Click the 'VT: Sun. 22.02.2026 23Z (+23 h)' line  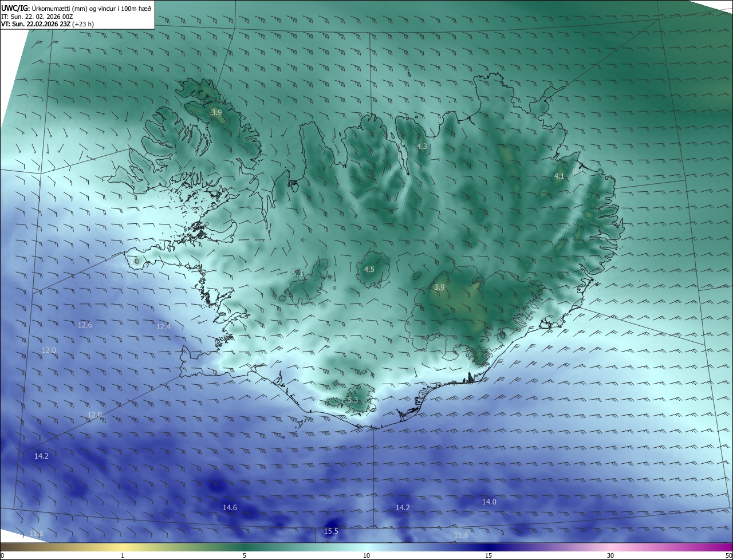click(x=48, y=24)
